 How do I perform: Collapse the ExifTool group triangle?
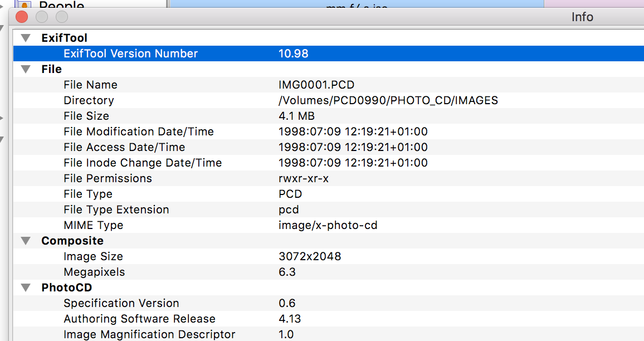pos(25,38)
